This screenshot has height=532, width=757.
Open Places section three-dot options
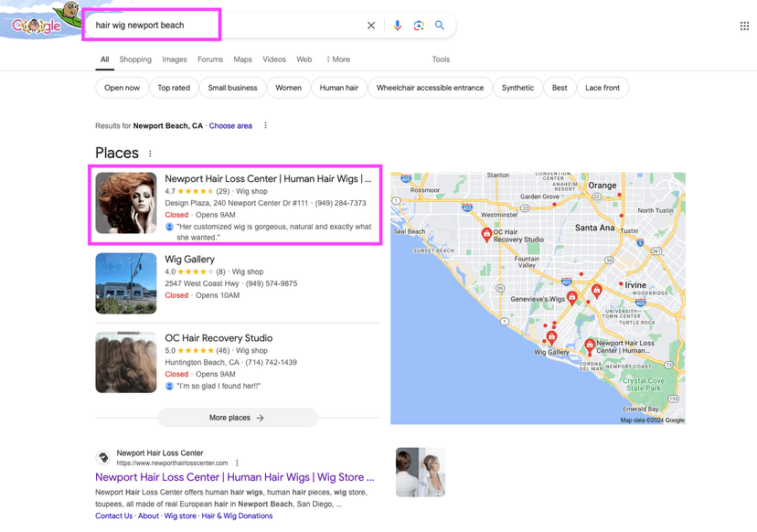click(151, 154)
